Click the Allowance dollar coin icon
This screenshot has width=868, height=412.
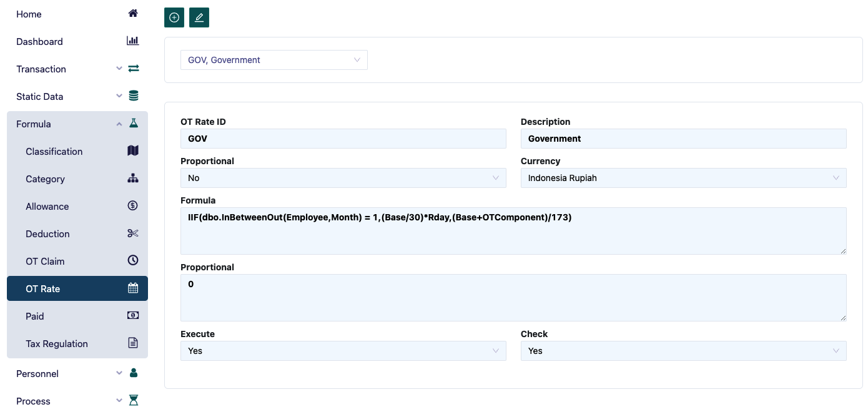point(132,206)
